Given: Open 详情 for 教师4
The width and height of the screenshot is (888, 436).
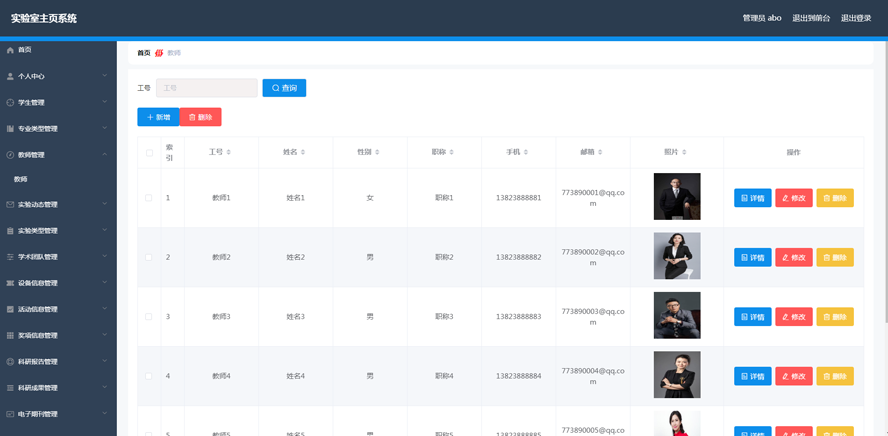Looking at the screenshot, I should pyautogui.click(x=753, y=376).
